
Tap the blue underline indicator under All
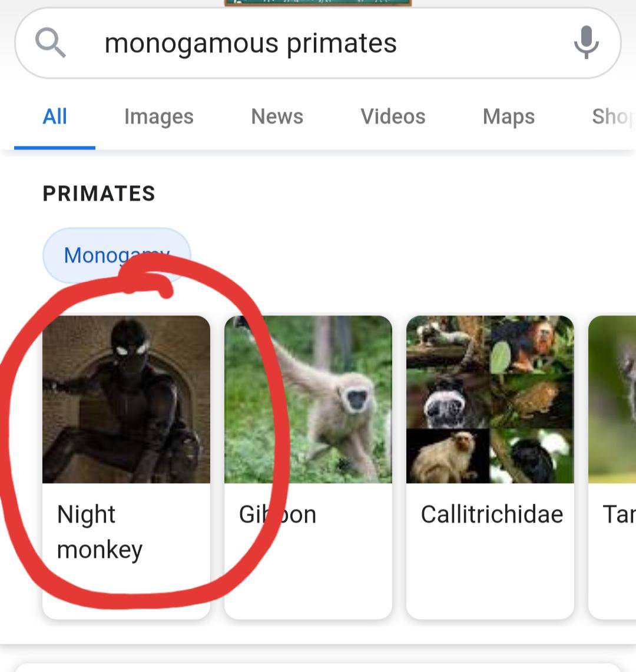point(54,147)
